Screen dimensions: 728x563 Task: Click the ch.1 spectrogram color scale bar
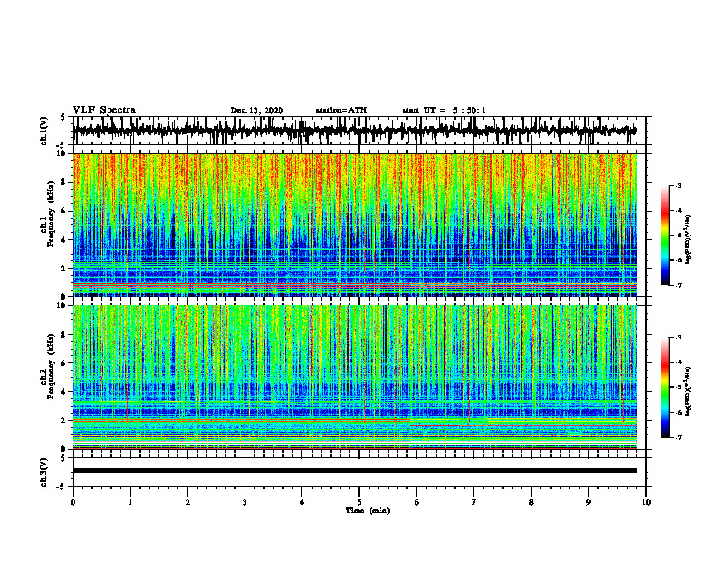coord(665,236)
